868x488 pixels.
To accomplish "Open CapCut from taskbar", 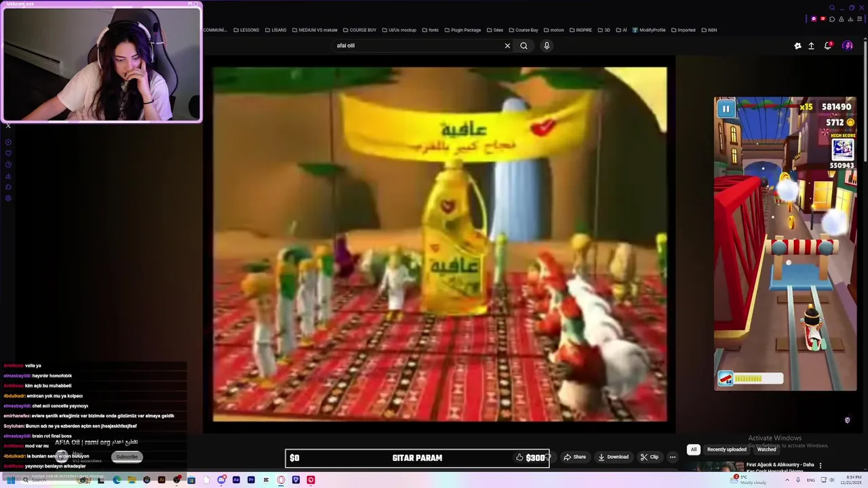I will pos(266,480).
